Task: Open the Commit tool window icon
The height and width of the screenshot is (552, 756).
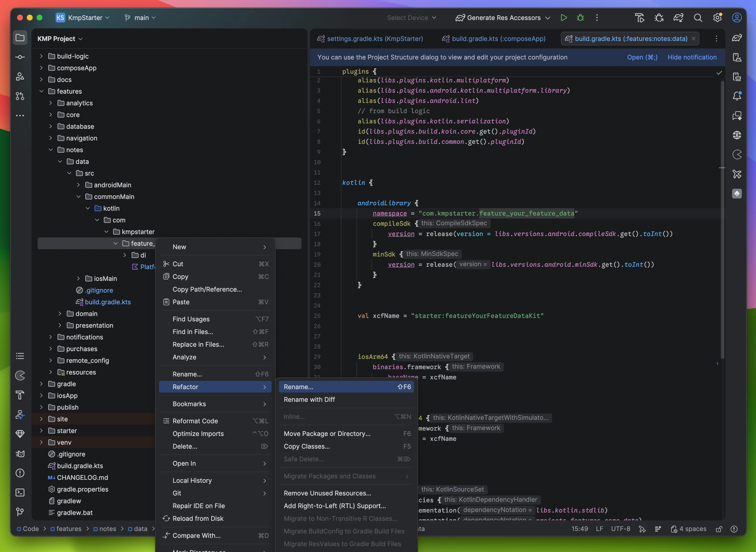Action: [20, 57]
